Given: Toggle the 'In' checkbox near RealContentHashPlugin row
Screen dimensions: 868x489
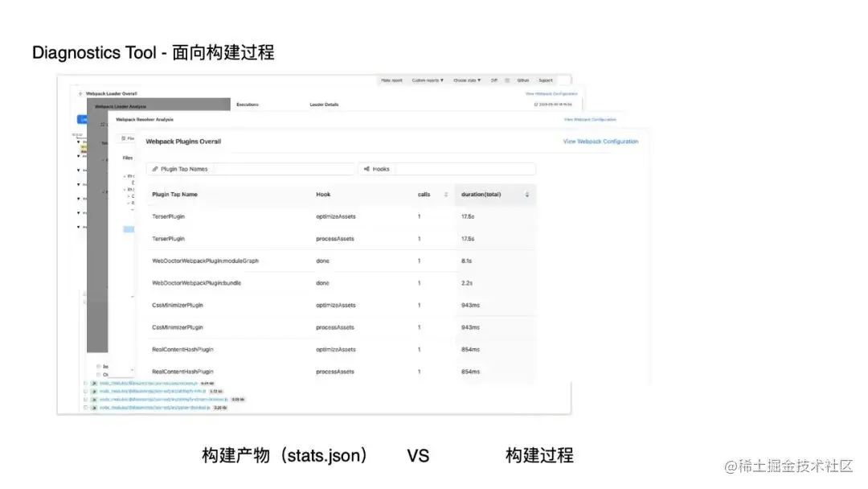Looking at the screenshot, I should pos(98,364).
